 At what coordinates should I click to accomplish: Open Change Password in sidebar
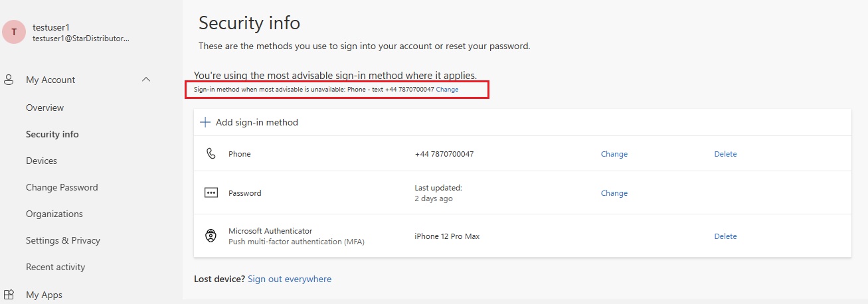tap(62, 187)
